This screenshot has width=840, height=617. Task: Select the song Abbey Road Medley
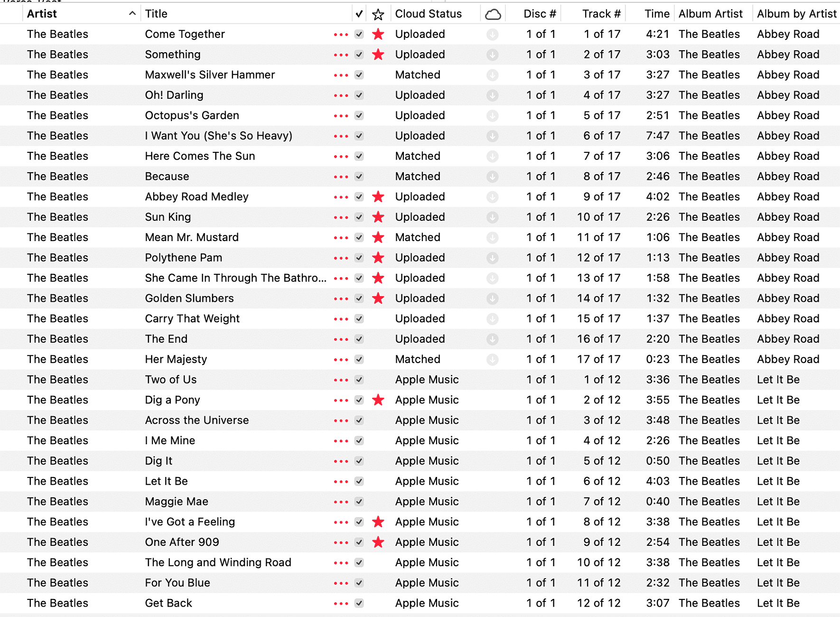tap(196, 196)
